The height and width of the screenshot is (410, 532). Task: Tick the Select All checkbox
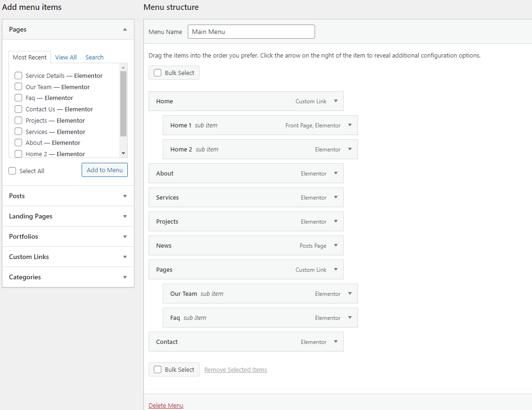[13, 171]
